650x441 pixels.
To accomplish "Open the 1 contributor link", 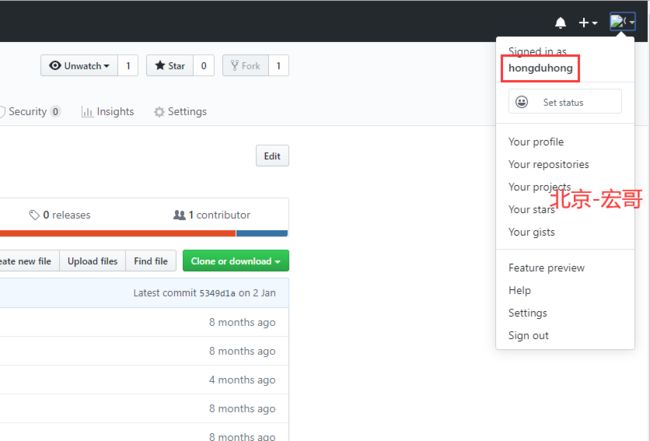I will (212, 215).
